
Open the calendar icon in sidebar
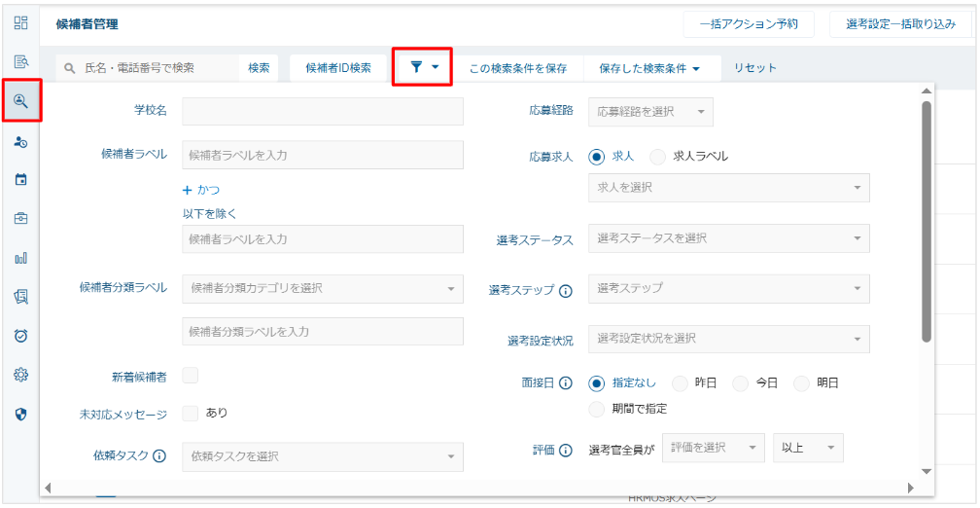tap(20, 180)
